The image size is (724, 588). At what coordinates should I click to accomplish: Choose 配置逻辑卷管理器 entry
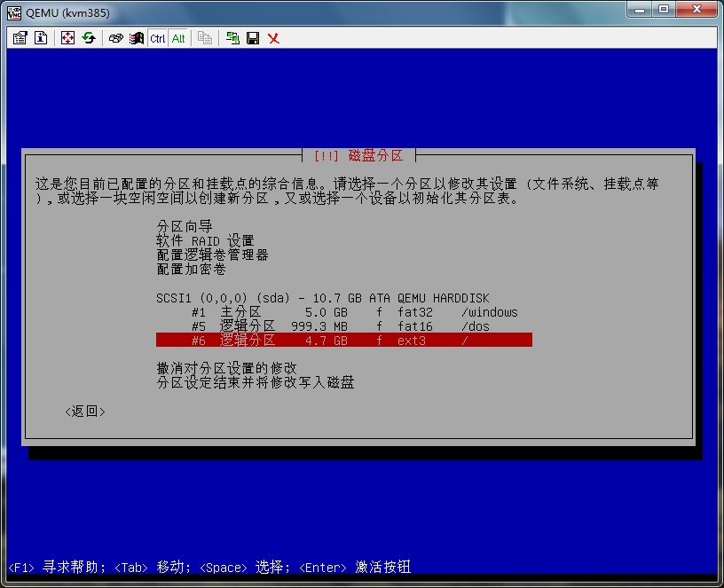[x=212, y=255]
